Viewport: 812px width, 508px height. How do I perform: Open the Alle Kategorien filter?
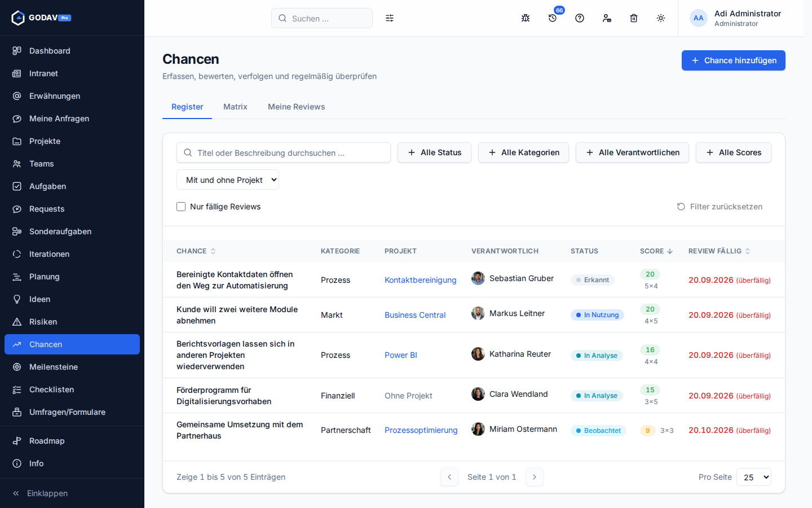click(x=523, y=152)
